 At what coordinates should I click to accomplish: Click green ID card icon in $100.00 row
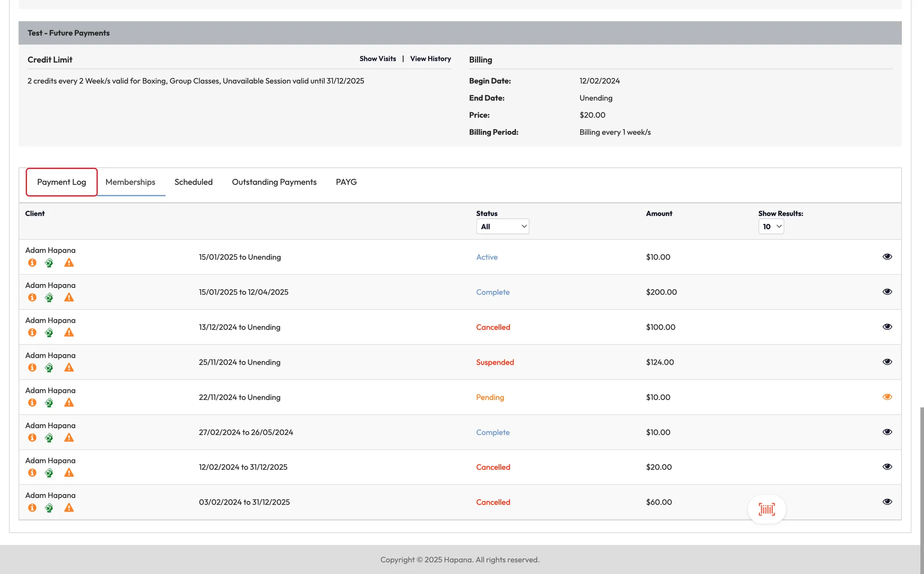click(x=49, y=333)
